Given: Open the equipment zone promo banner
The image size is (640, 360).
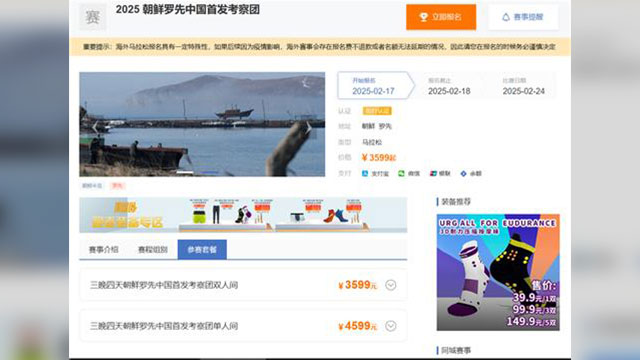Looking at the screenshot, I should point(243,215).
